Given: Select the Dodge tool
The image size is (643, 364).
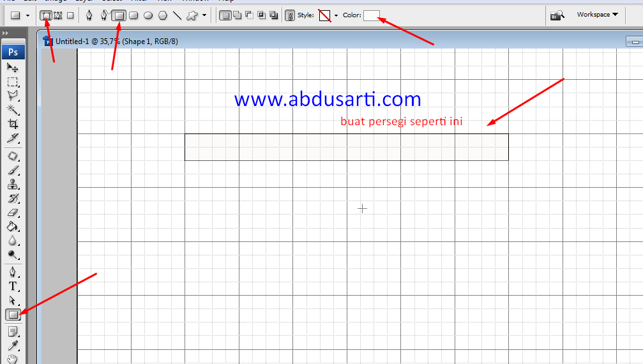Looking at the screenshot, I should point(13,255).
